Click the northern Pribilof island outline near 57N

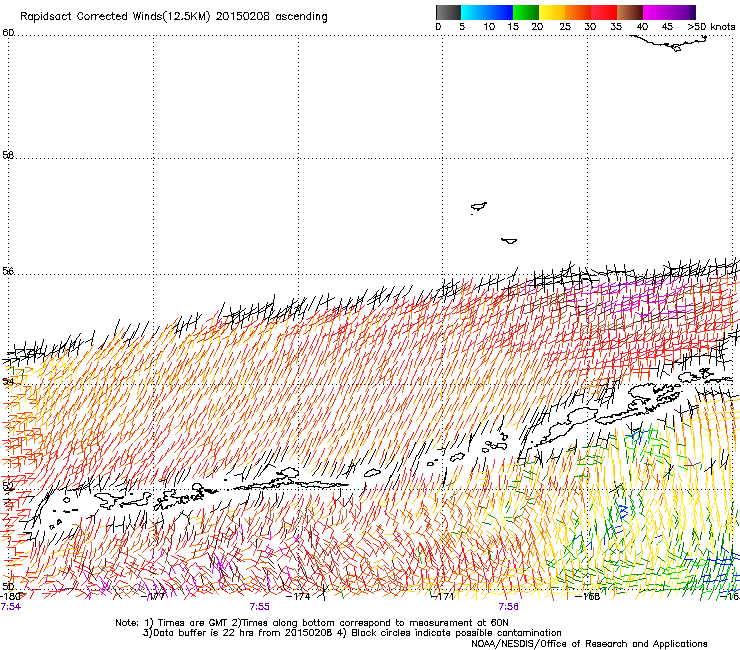(x=479, y=207)
